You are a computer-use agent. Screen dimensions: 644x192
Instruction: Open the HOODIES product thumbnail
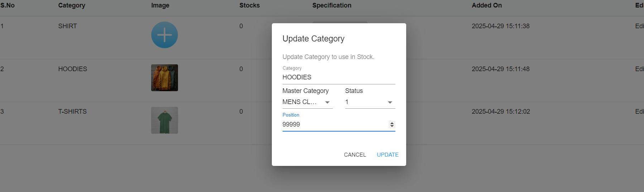click(164, 78)
